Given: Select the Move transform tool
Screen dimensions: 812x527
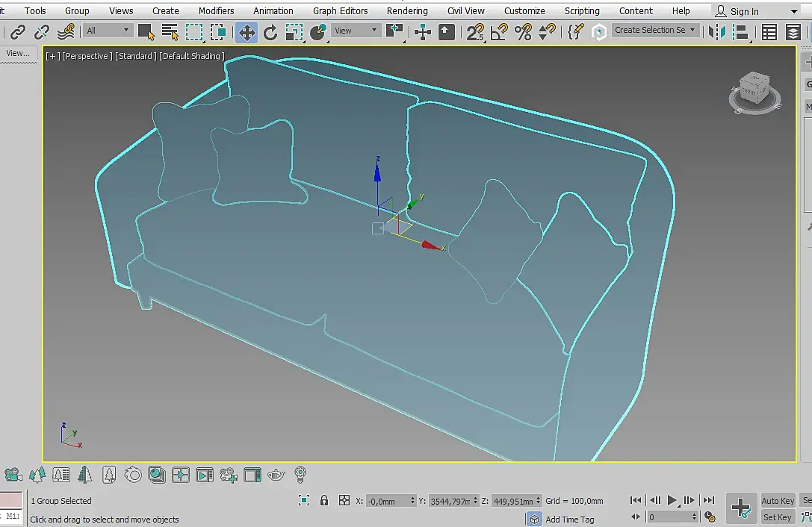Looking at the screenshot, I should 247,32.
